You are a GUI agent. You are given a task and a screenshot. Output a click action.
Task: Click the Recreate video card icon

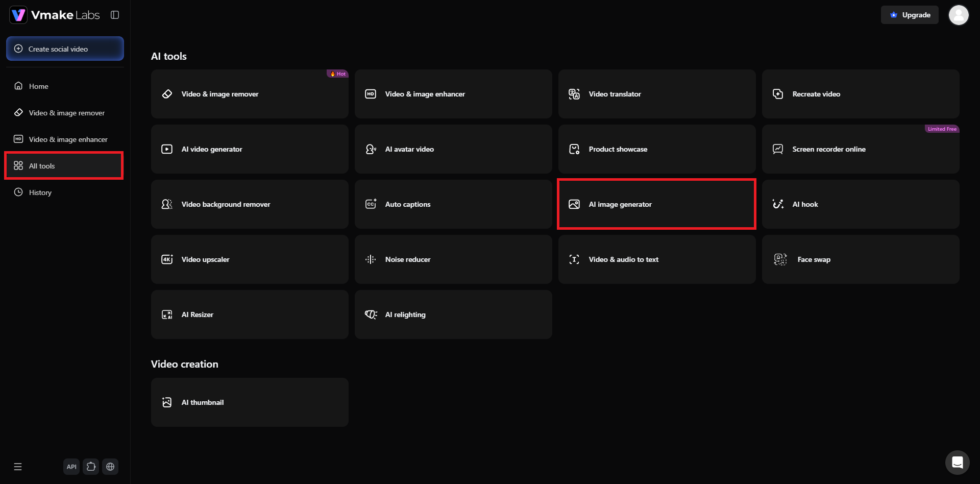(778, 94)
